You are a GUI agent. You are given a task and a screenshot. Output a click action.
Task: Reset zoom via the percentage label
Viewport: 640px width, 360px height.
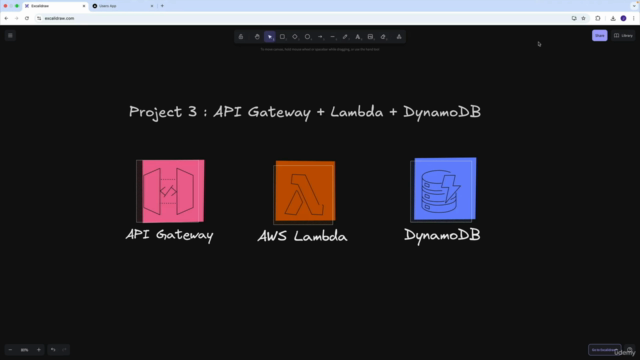click(24, 350)
